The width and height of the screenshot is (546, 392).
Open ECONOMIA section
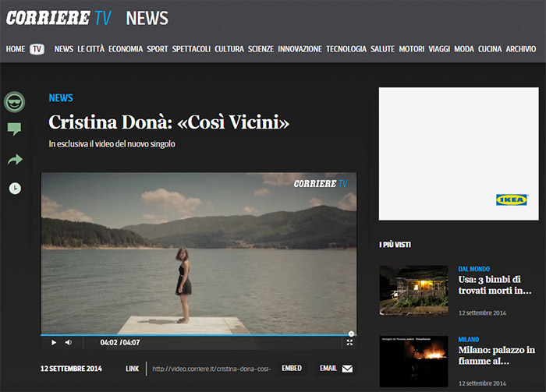click(126, 49)
